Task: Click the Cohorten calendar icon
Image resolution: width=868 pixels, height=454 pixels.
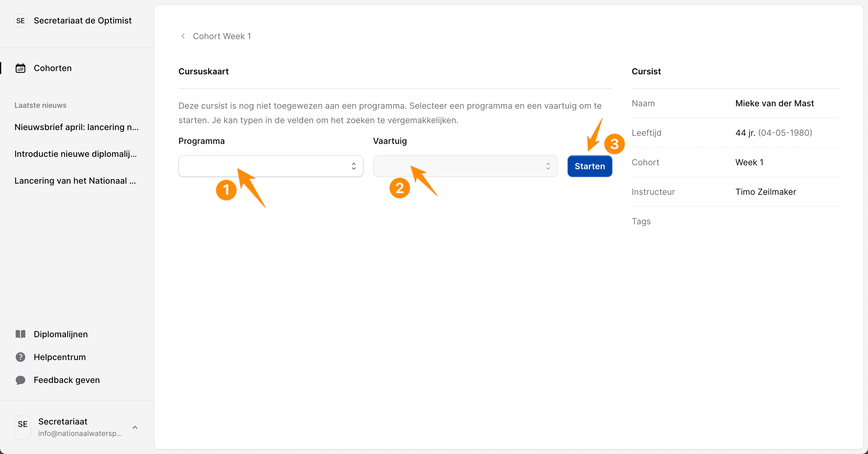Action: 20,68
